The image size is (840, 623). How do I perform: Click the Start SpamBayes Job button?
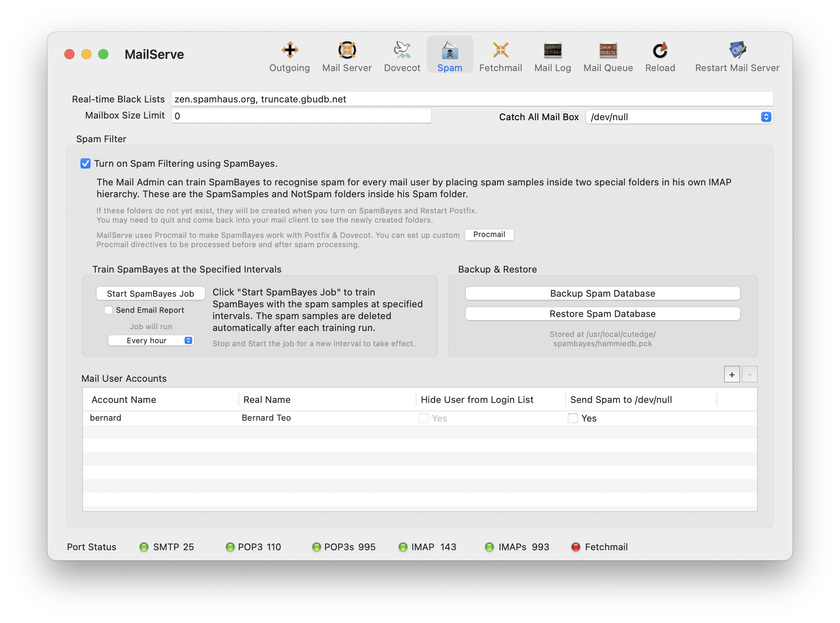pos(150,293)
